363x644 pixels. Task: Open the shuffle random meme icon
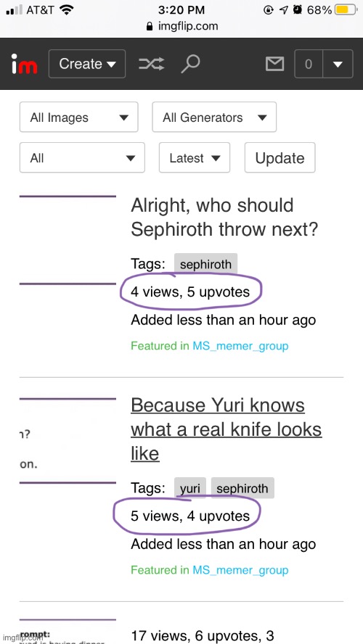click(x=151, y=64)
